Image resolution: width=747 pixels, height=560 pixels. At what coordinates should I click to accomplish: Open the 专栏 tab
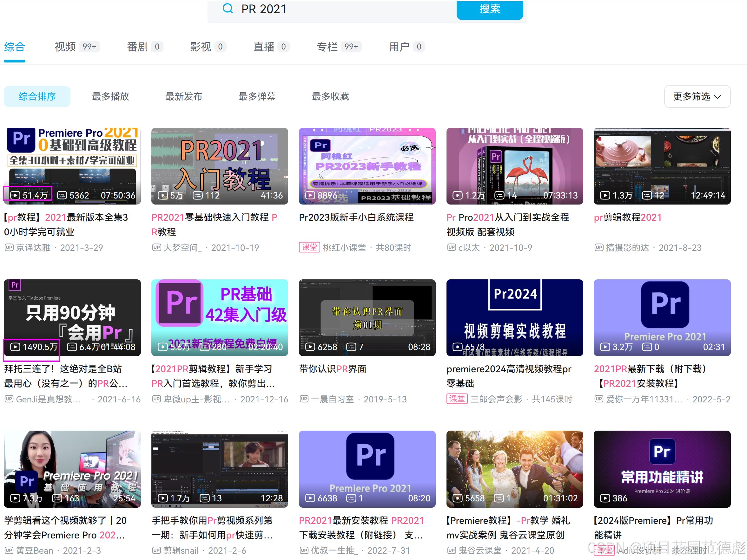click(x=327, y=47)
